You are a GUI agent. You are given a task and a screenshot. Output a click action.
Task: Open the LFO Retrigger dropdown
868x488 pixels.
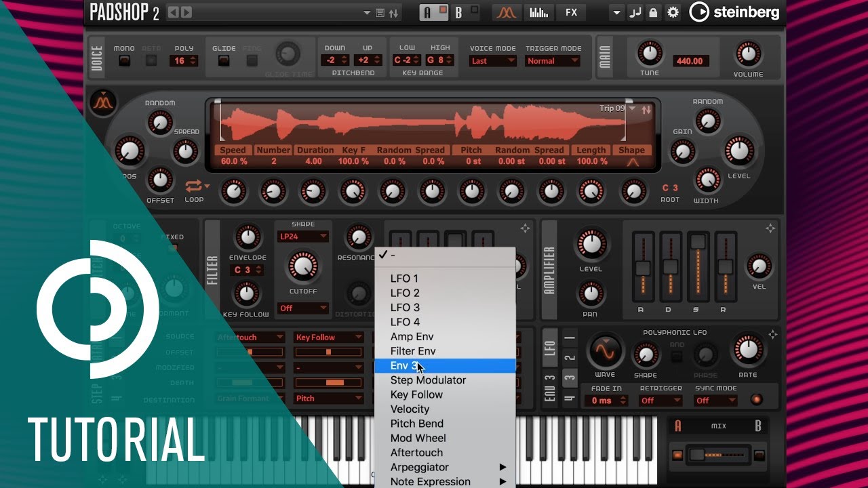[660, 401]
